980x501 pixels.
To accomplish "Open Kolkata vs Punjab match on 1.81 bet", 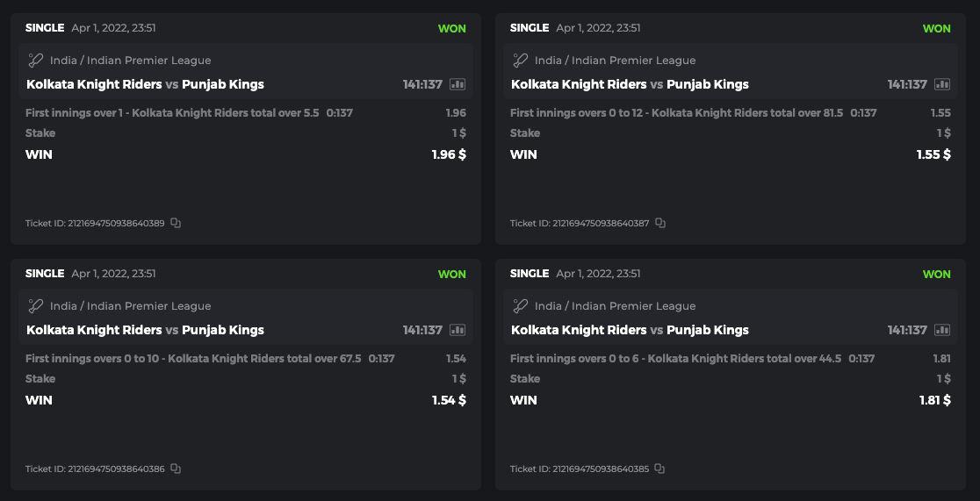I will coord(630,330).
